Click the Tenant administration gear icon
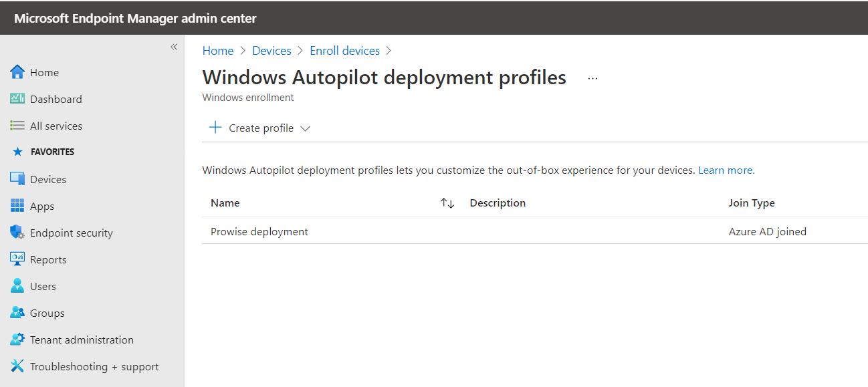This screenshot has height=387, width=868. [17, 340]
